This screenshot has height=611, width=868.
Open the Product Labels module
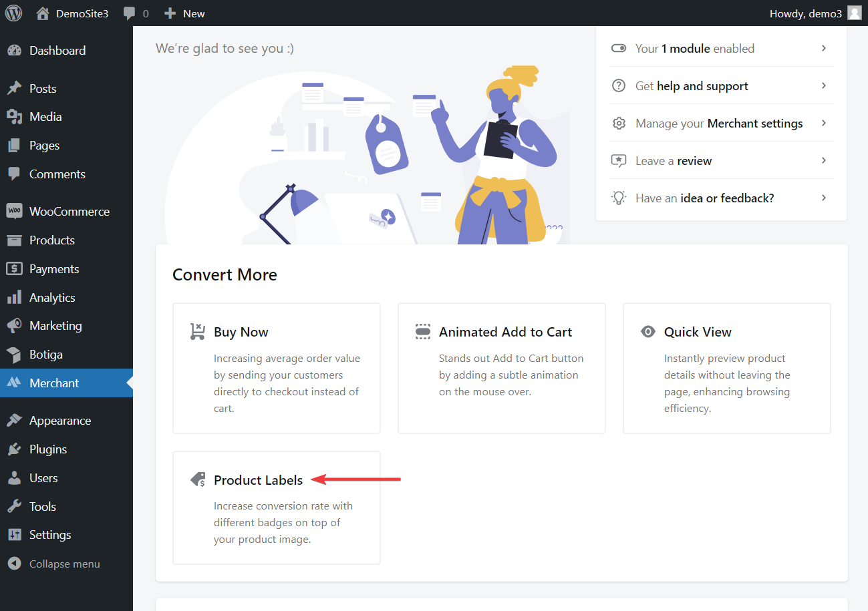click(277, 508)
